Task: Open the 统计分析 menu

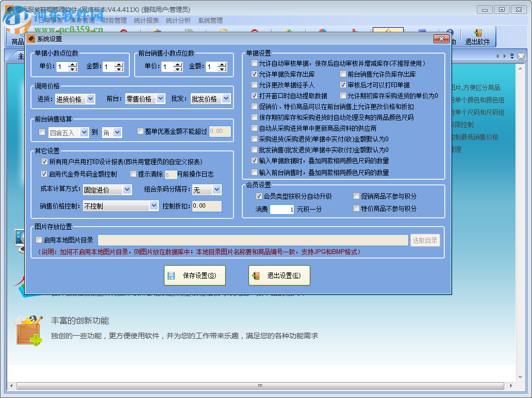Action: pyautogui.click(x=178, y=21)
